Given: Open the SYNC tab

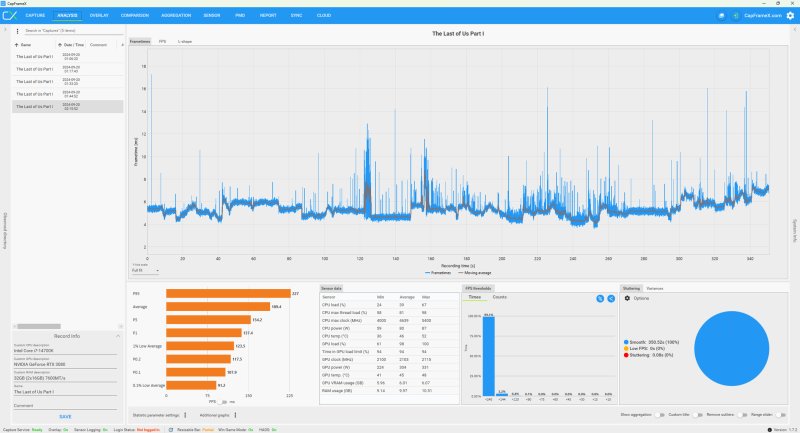Looking at the screenshot, I should (296, 15).
